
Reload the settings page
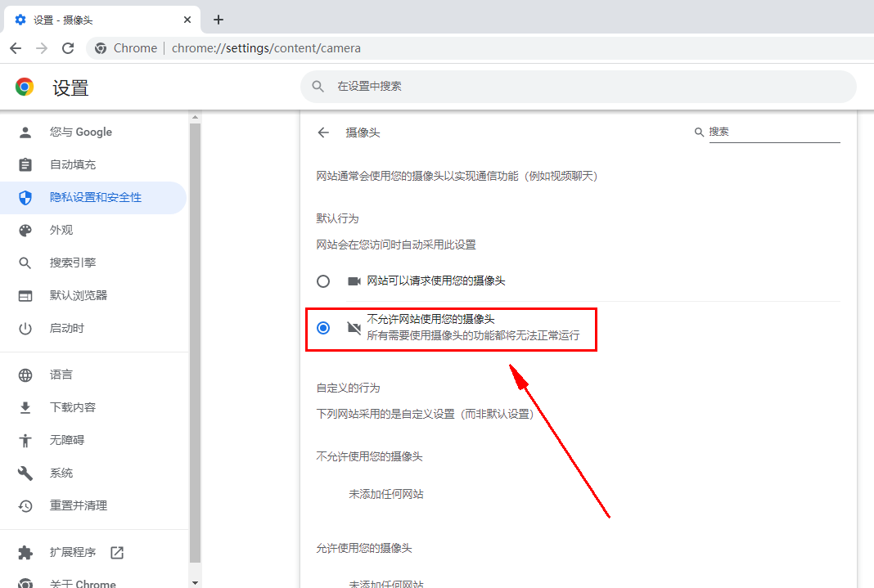click(x=68, y=48)
